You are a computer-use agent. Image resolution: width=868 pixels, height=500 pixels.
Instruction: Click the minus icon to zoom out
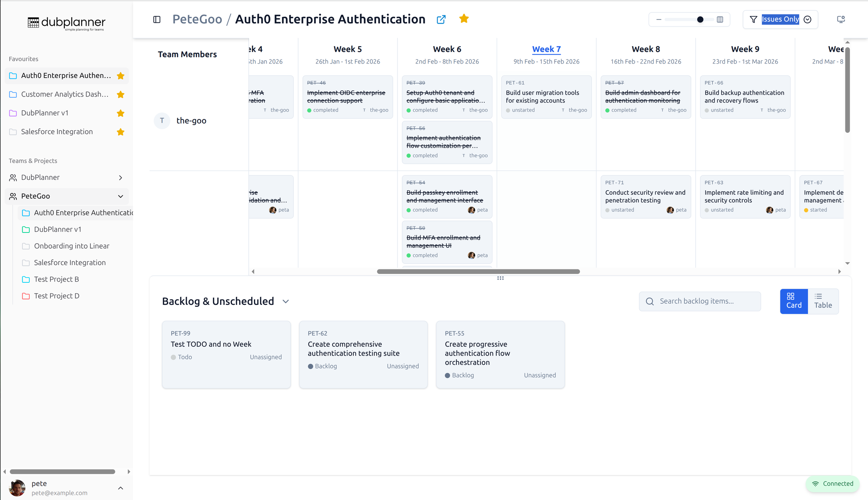(x=659, y=19)
